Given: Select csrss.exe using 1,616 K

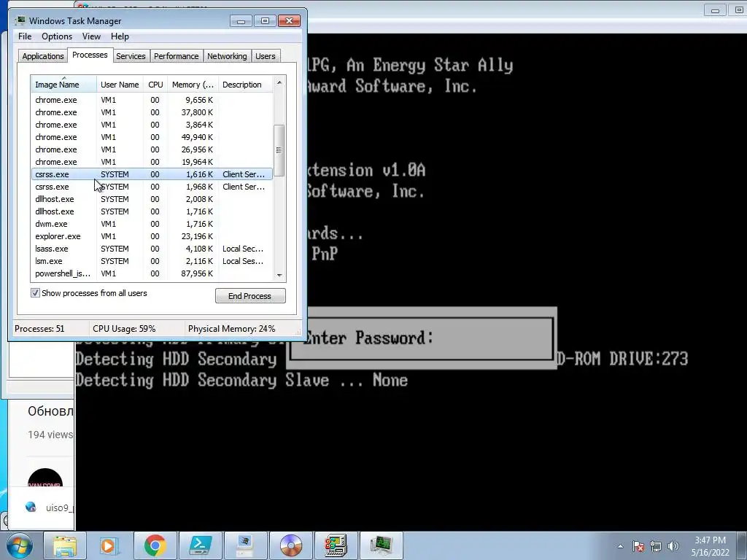Looking at the screenshot, I should pyautogui.click(x=152, y=174).
